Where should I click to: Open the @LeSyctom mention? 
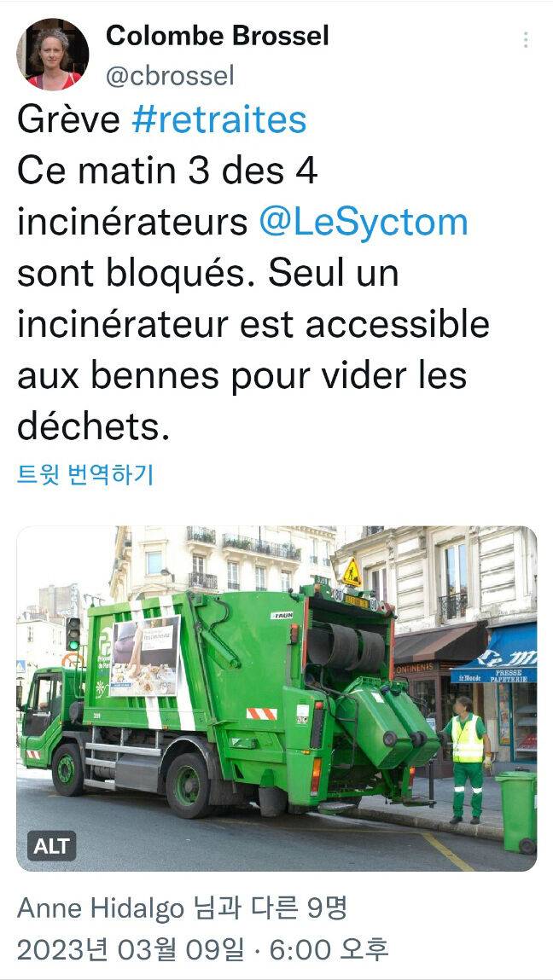pos(364,223)
